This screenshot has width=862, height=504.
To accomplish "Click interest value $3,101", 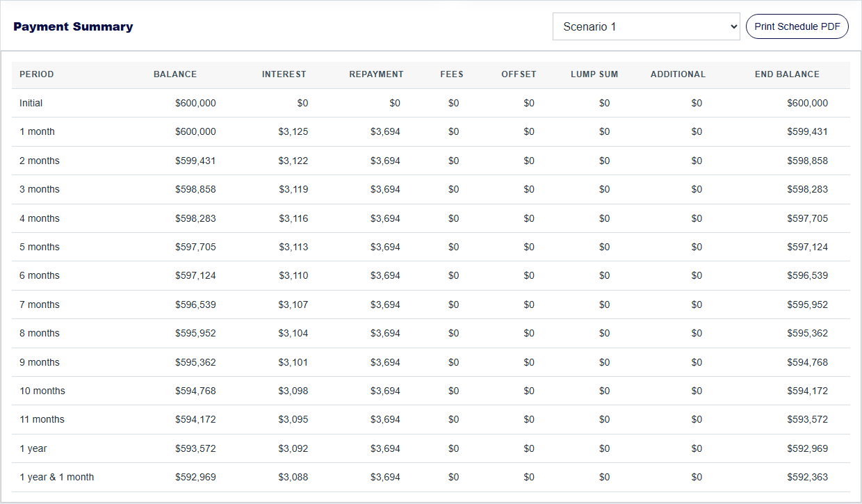I will click(293, 362).
